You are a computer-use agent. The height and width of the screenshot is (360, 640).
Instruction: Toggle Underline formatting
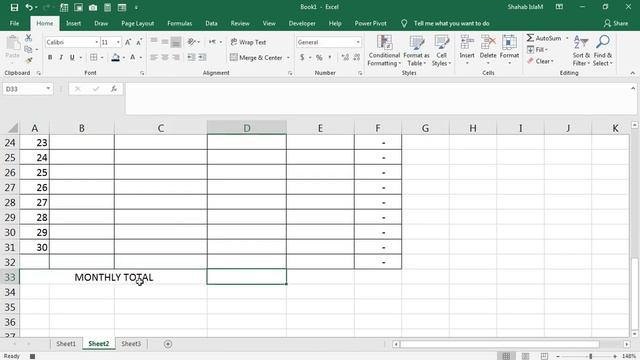click(72, 58)
